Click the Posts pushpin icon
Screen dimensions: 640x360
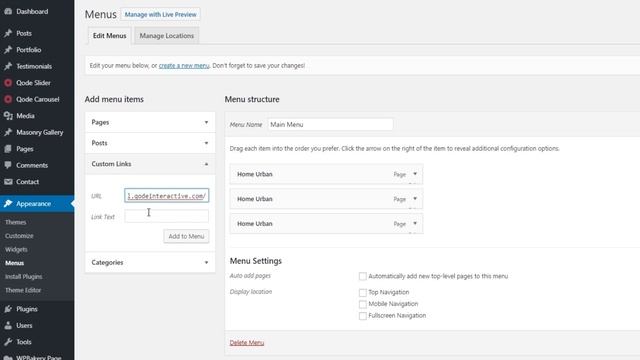(8, 33)
